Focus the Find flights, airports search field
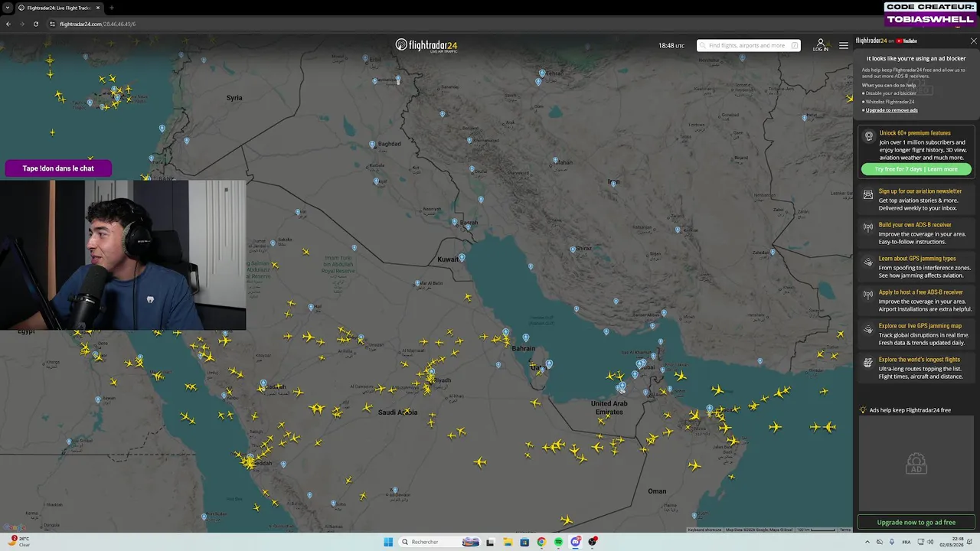 [x=748, y=46]
